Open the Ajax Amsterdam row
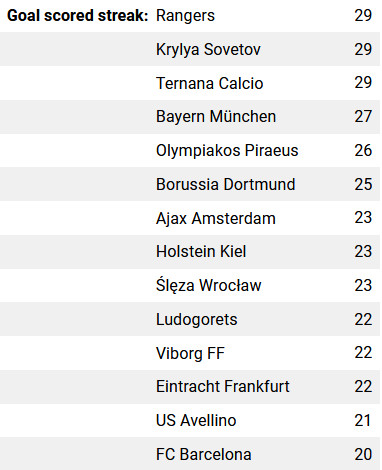The height and width of the screenshot is (470, 382). 190,218
